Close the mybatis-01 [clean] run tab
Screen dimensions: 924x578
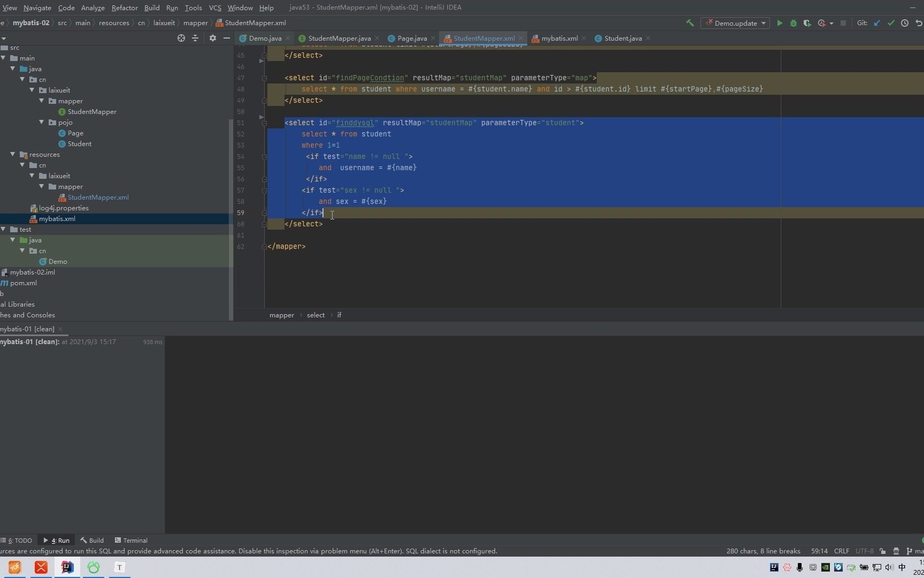[x=60, y=329]
